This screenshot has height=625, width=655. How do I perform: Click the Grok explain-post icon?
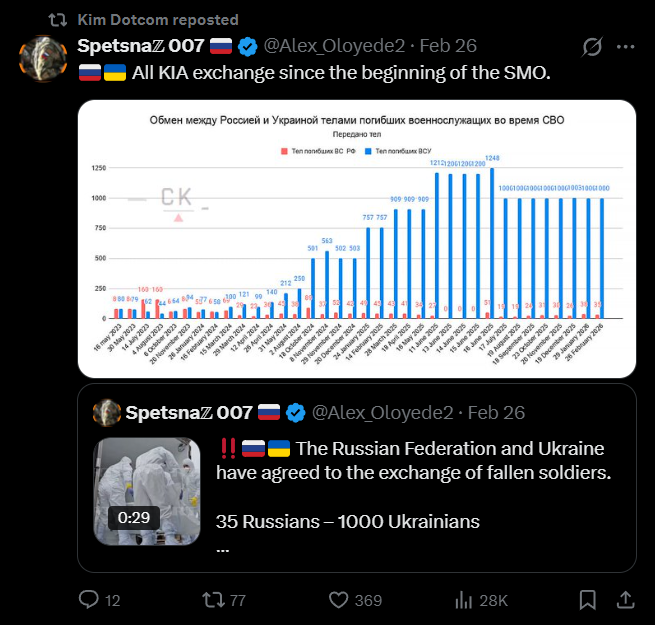pos(591,46)
